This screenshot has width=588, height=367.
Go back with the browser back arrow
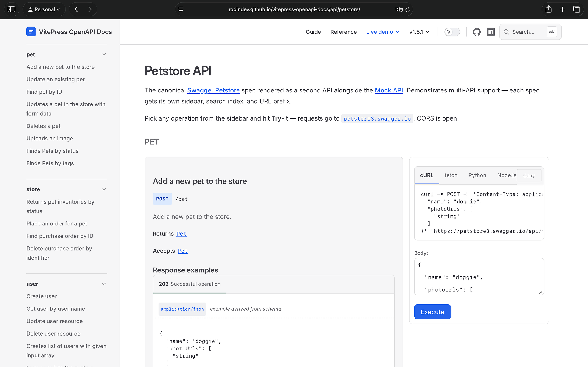pos(76,9)
